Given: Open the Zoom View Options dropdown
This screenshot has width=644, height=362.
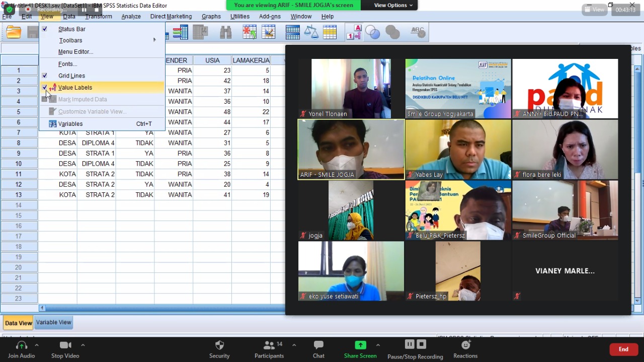Looking at the screenshot, I should pyautogui.click(x=393, y=5).
